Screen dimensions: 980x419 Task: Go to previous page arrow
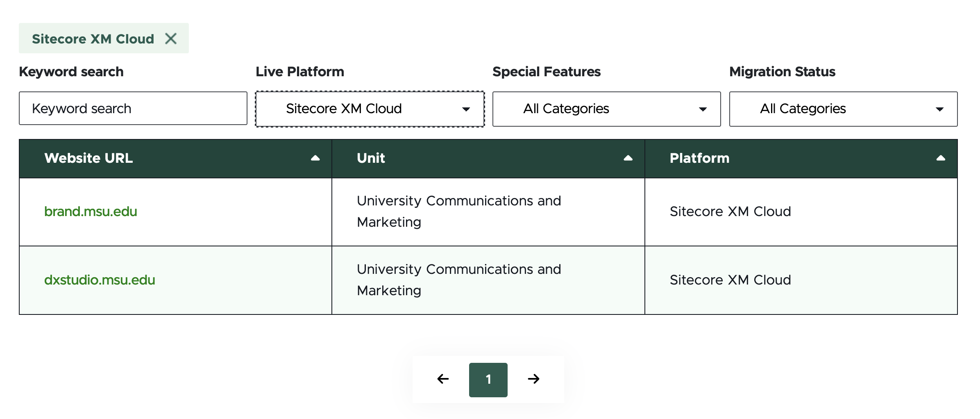point(443,379)
